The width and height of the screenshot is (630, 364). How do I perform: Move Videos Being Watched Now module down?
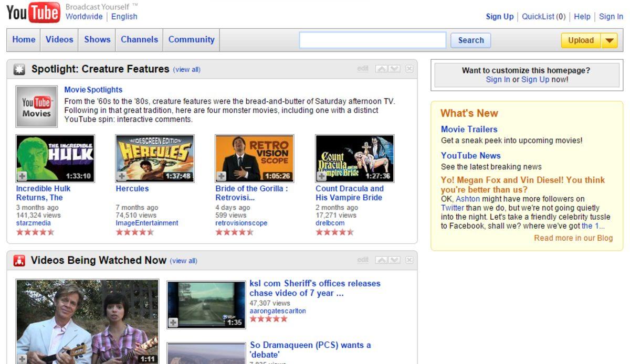point(394,260)
